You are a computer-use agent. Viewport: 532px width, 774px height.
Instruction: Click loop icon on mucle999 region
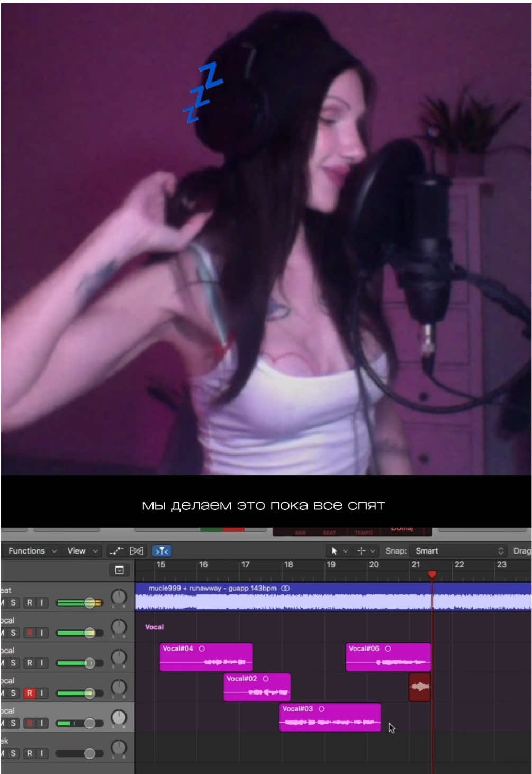(285, 588)
